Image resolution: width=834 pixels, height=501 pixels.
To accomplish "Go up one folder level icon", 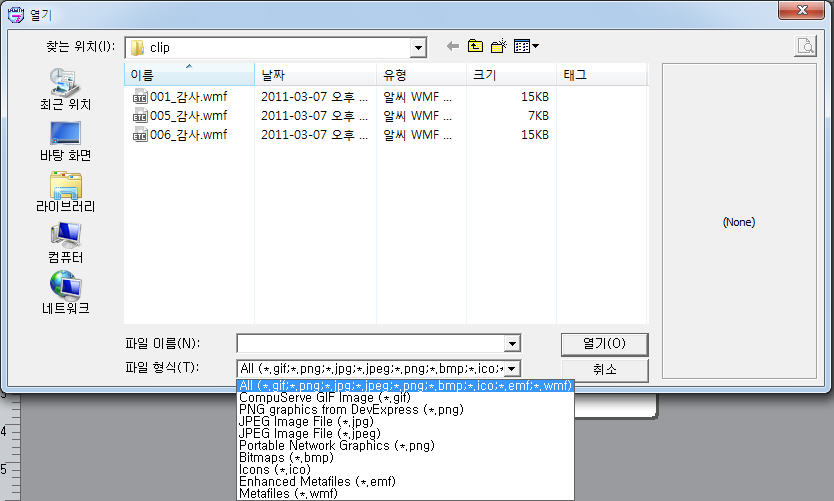I will [x=476, y=46].
